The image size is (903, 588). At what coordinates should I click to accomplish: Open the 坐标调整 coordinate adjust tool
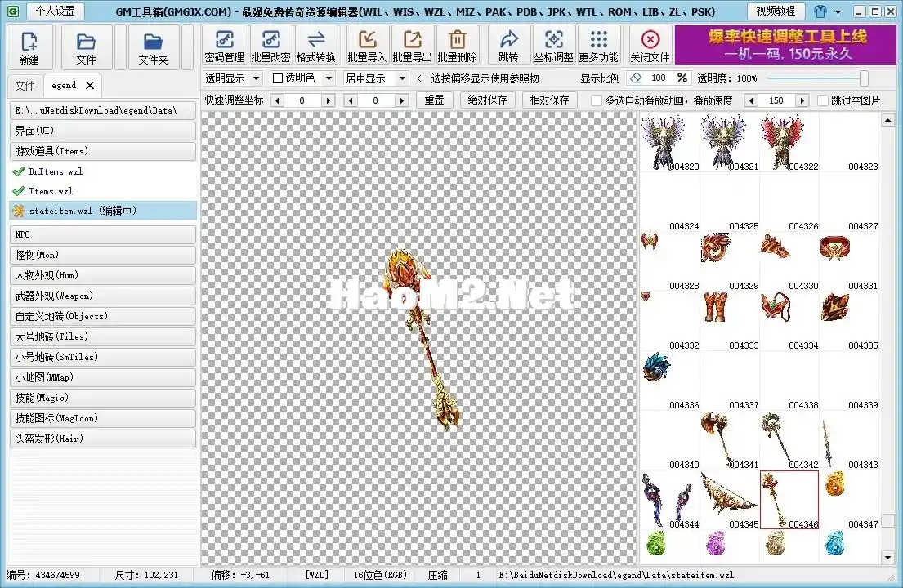pyautogui.click(x=553, y=46)
